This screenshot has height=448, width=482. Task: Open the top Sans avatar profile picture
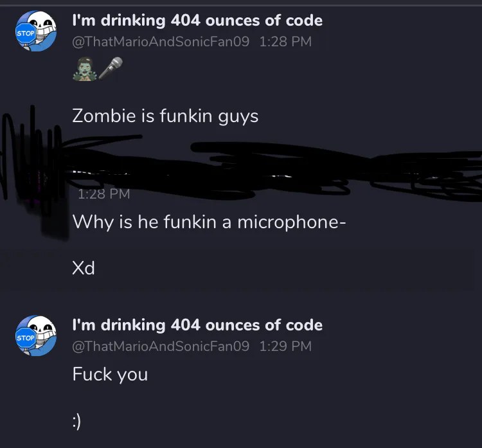[x=36, y=31]
